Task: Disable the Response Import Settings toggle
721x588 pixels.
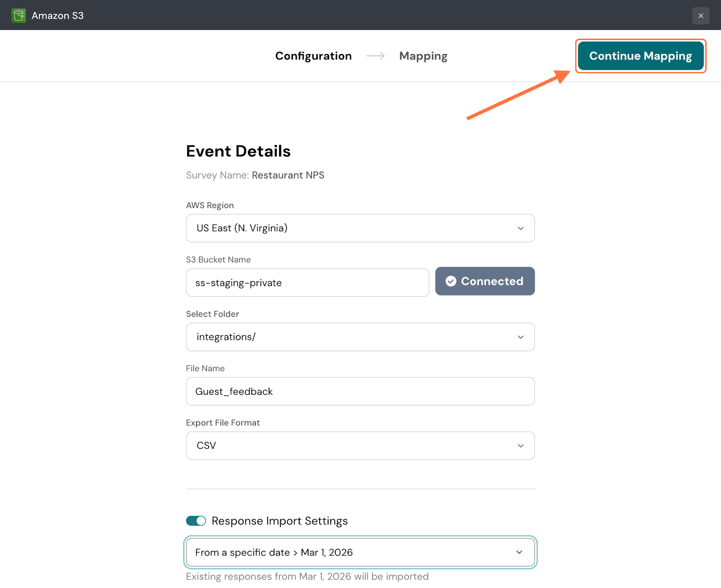Action: [x=196, y=521]
